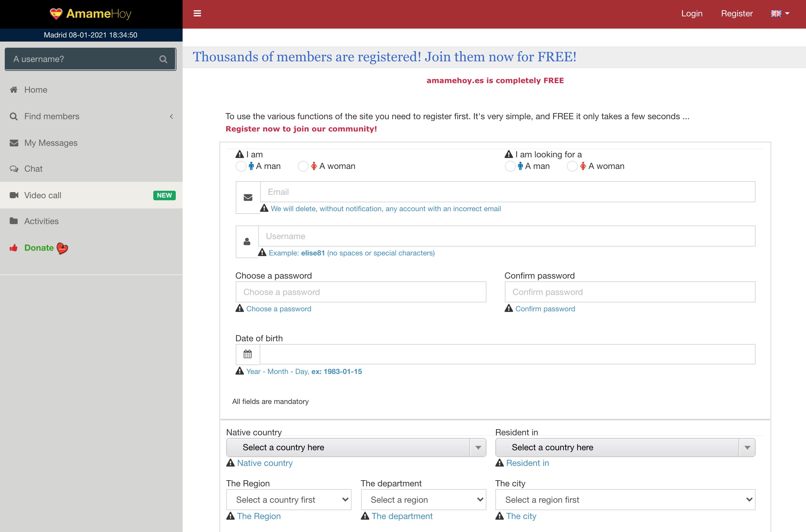The width and height of the screenshot is (806, 532).
Task: Open the Resident in country dropdown
Action: click(625, 448)
